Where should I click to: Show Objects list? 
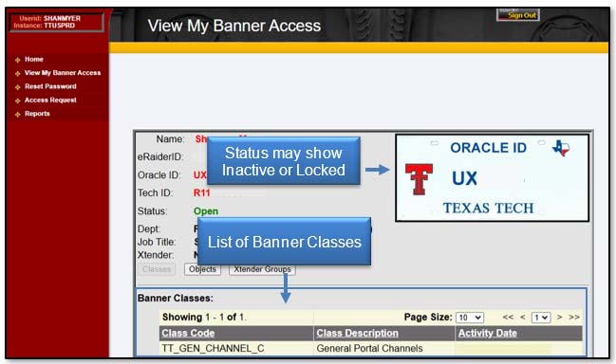[x=202, y=269]
